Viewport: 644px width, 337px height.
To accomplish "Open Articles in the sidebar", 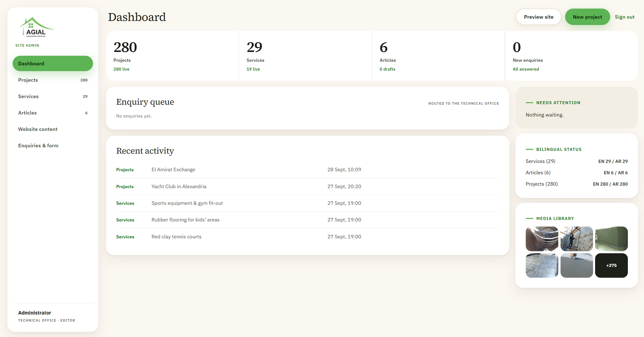I will pyautogui.click(x=53, y=113).
